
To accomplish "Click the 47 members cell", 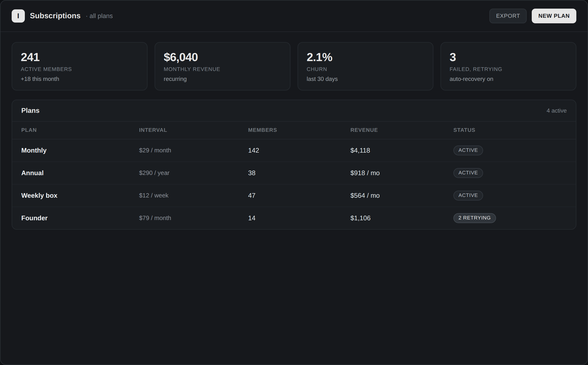I will coord(252,195).
